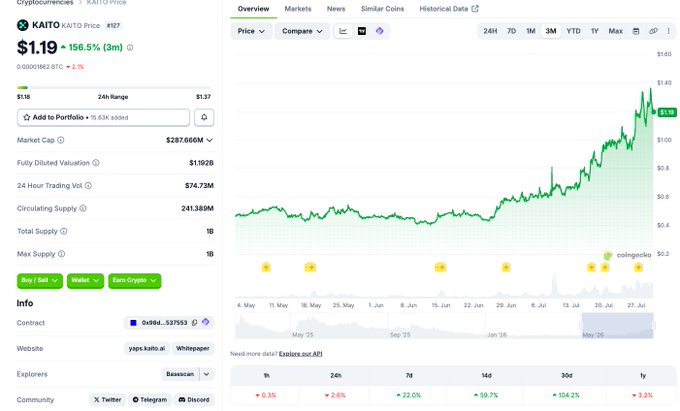Click the 24h Range progress bar

[x=114, y=88]
